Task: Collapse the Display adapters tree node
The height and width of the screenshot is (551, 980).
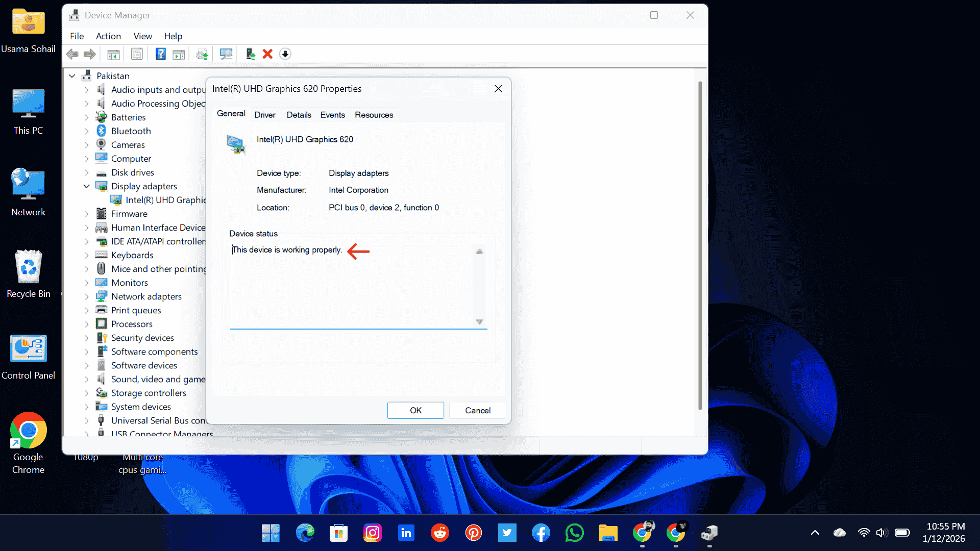Action: pyautogui.click(x=86, y=186)
